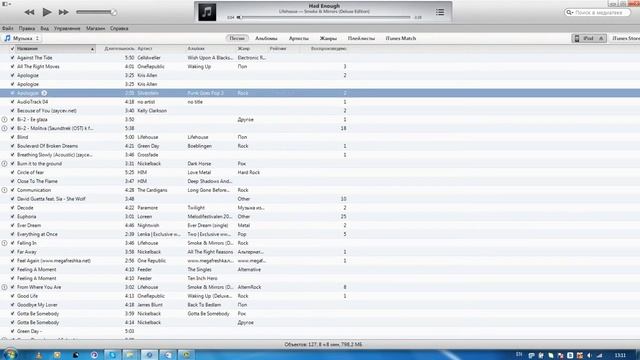Screen dimensions: 640x360
Task: Uncheck the AudioTrack 04 checkbox
Action: pos(12,102)
